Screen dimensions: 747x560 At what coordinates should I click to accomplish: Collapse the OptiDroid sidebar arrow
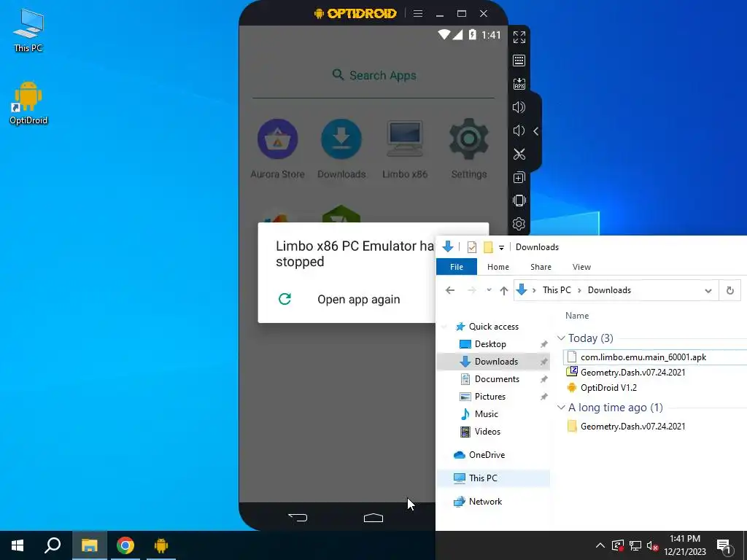(x=536, y=131)
